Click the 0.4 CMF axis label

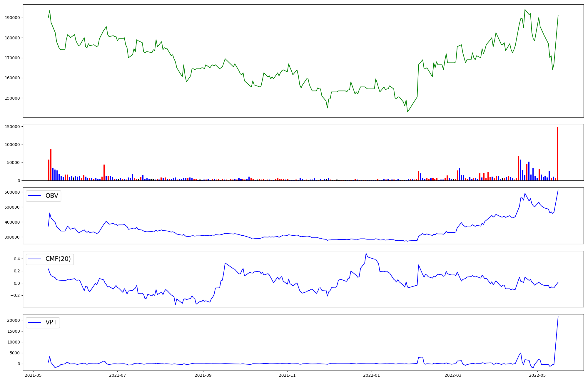click(16, 259)
